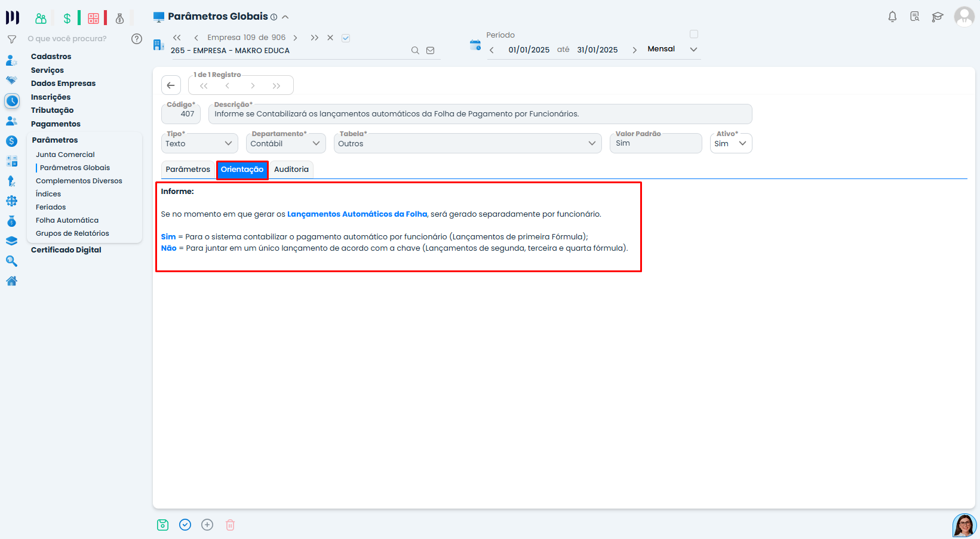Open the crosshair globe sidebar icon
Screen dimensions: 980x539
pos(11,201)
